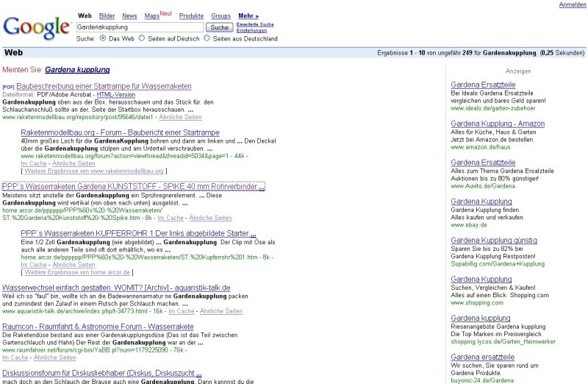The height and width of the screenshot is (384, 588).
Task: Click the www.idealo.de/garten-zubehoer URL text
Action: point(492,108)
